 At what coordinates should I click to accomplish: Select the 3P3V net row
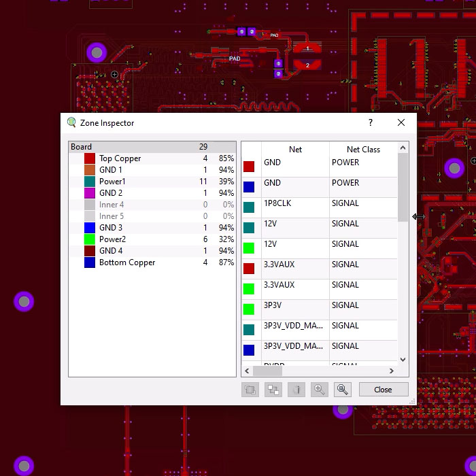(320, 309)
